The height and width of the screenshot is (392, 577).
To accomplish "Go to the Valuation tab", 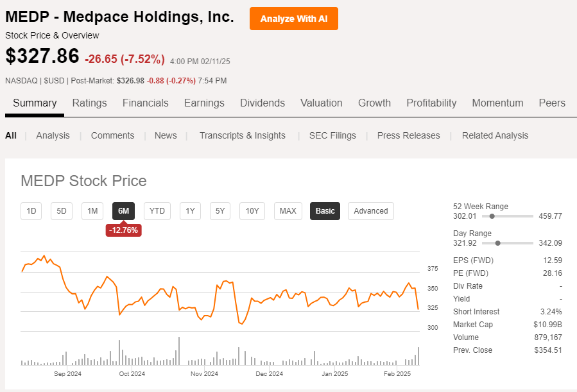I will pyautogui.click(x=321, y=103).
